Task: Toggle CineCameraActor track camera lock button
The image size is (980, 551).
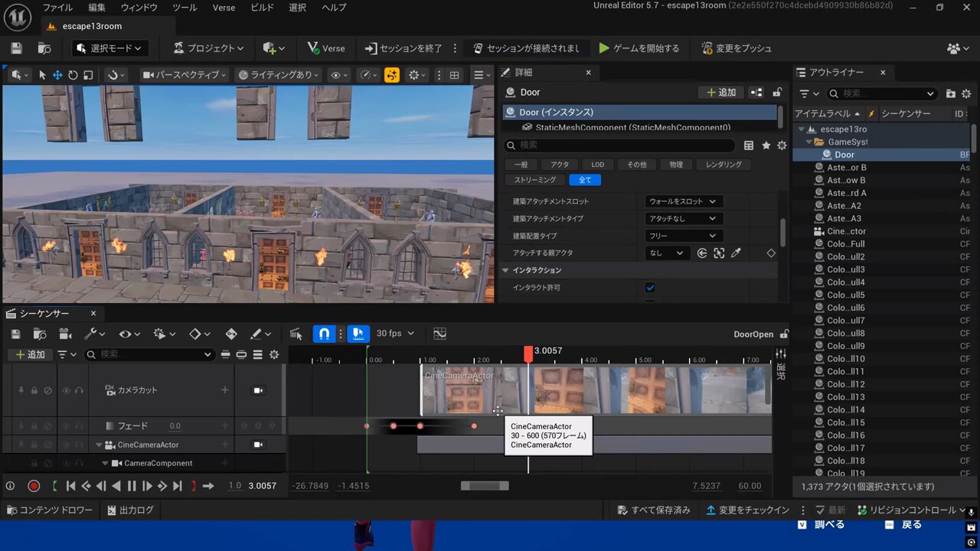Action: (x=259, y=445)
